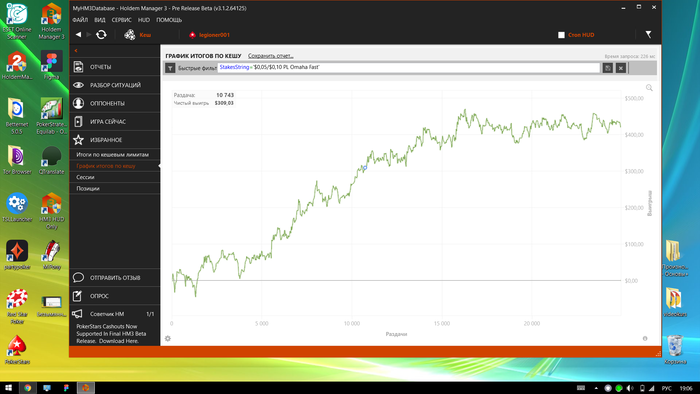
Task: Click the info icon at graph bottom right
Action: (645, 338)
